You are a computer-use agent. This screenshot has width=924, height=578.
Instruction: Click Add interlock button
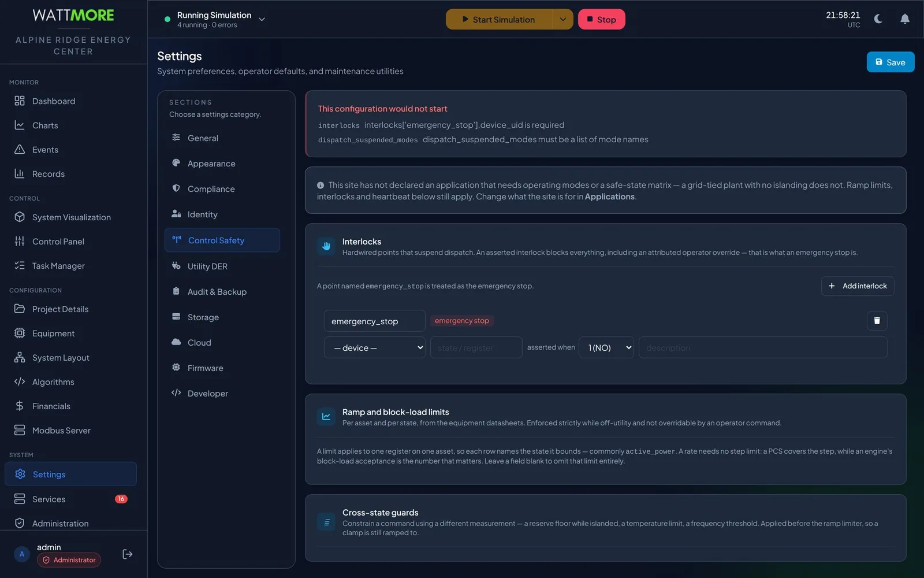point(858,286)
